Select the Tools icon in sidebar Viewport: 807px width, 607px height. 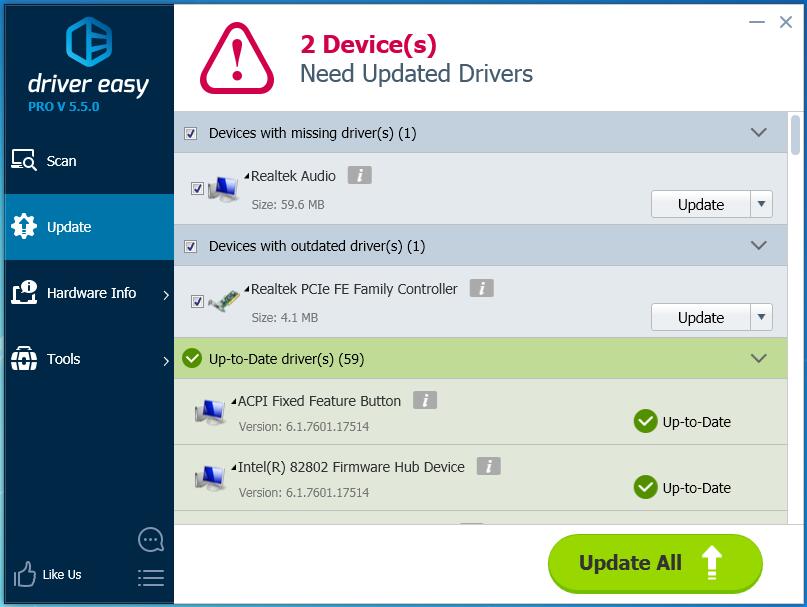[24, 359]
